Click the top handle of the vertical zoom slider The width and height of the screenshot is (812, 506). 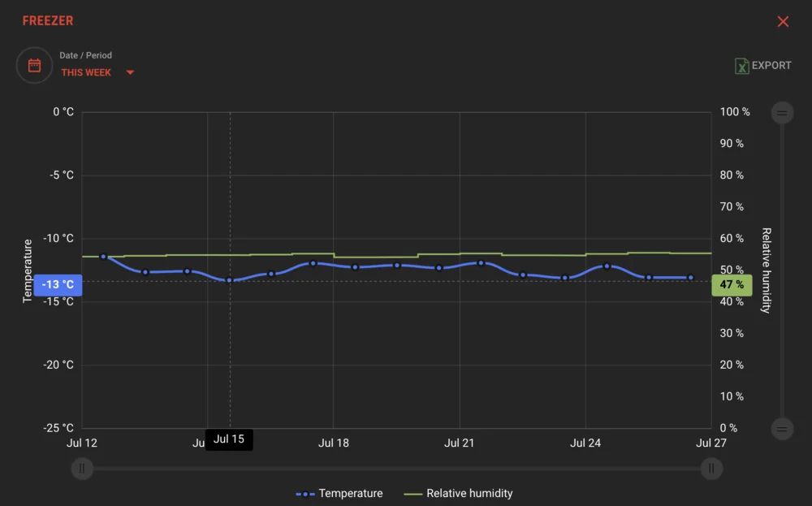point(782,112)
